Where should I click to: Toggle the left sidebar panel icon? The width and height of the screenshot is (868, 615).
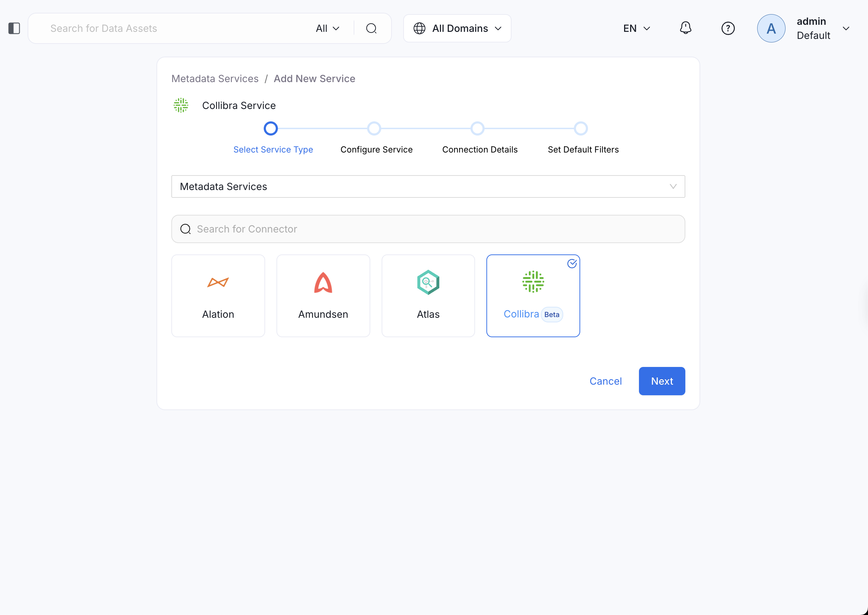14,28
